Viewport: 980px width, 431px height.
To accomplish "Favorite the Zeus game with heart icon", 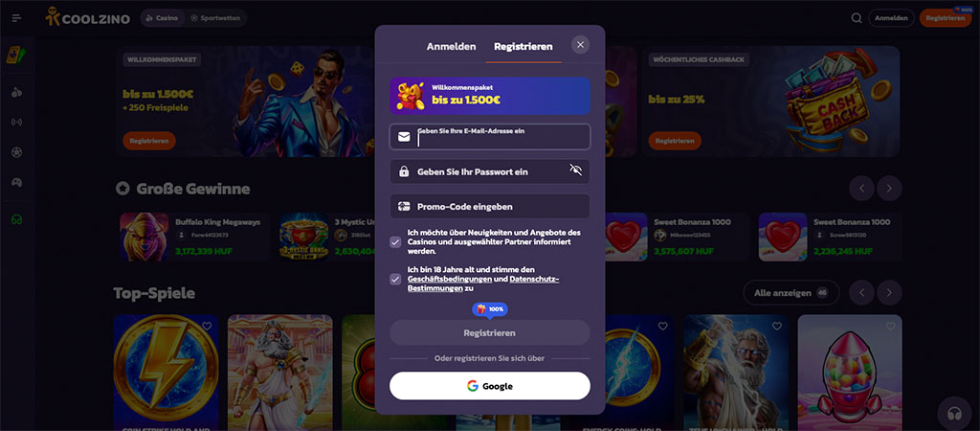I will point(777,326).
